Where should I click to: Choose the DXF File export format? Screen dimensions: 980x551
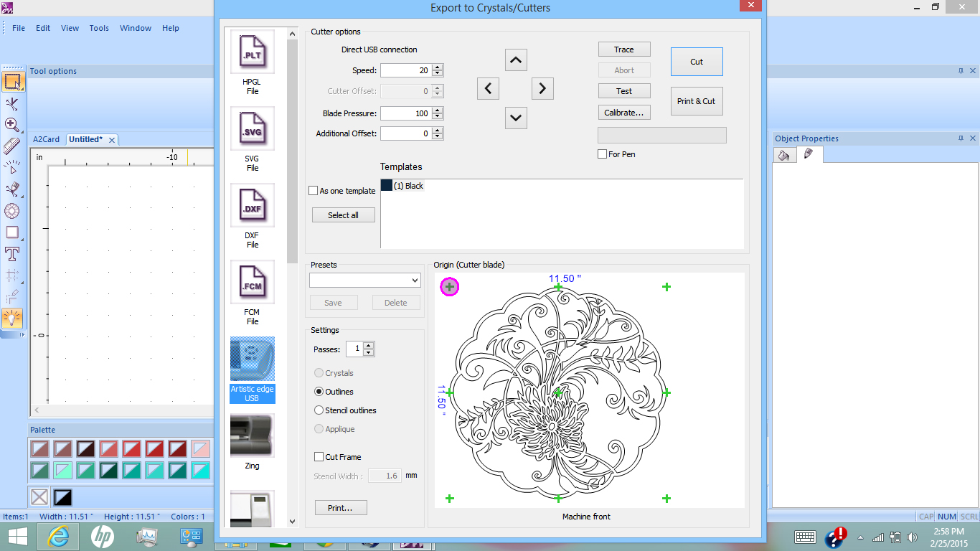click(x=253, y=217)
